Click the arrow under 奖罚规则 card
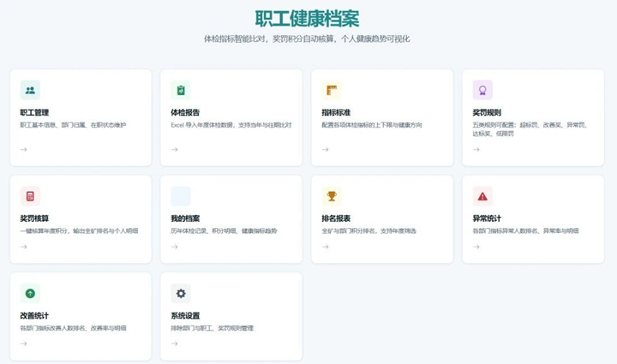 point(476,149)
